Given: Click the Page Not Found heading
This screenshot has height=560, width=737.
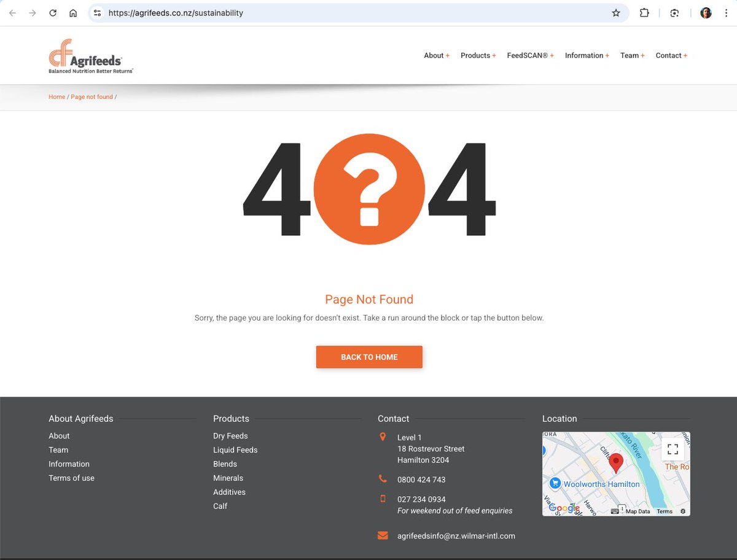Looking at the screenshot, I should click(x=369, y=300).
